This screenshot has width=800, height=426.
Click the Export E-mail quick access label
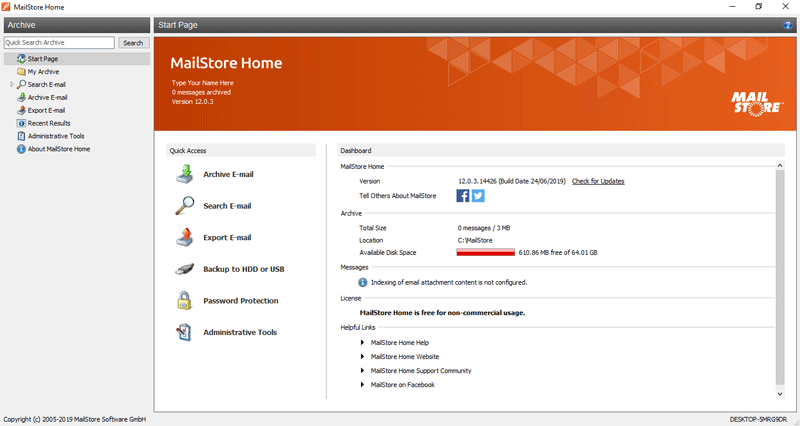227,237
